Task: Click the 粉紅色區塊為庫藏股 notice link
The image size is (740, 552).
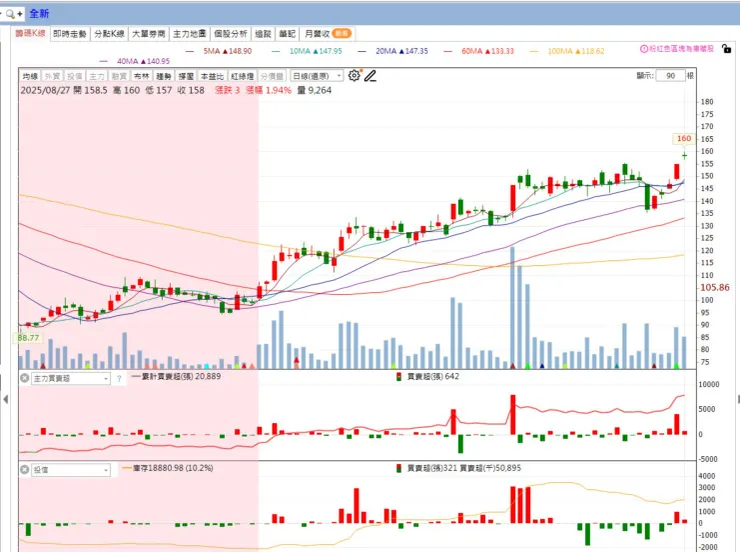Action: (681, 49)
